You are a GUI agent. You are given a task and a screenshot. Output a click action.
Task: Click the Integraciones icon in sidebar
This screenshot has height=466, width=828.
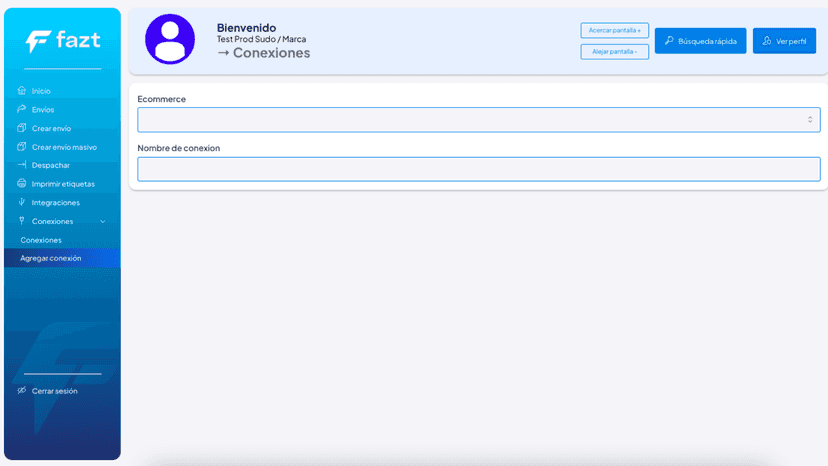pos(22,202)
